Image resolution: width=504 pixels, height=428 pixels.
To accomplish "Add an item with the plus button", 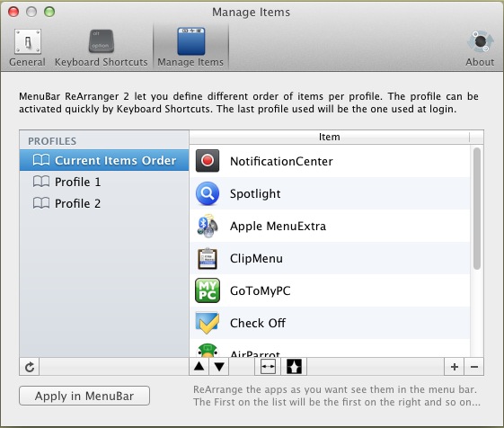I will pyautogui.click(x=455, y=367).
